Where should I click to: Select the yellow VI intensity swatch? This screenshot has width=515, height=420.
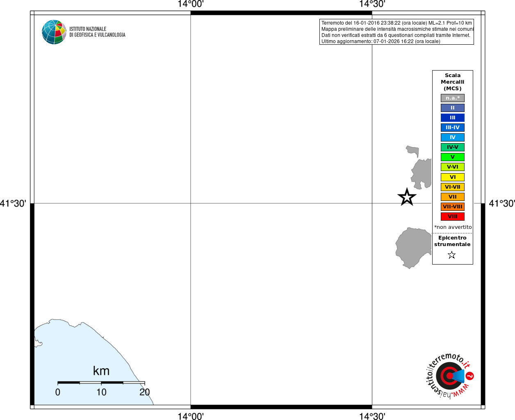click(453, 177)
